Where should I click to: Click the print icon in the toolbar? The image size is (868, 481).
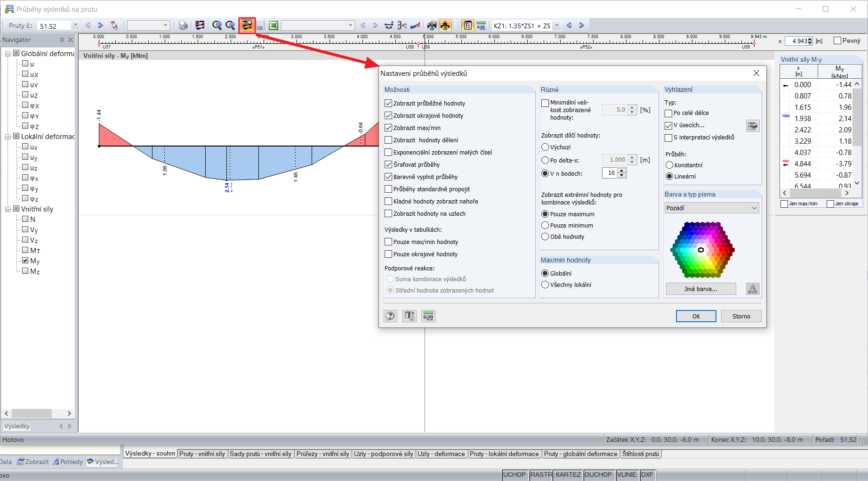click(183, 25)
